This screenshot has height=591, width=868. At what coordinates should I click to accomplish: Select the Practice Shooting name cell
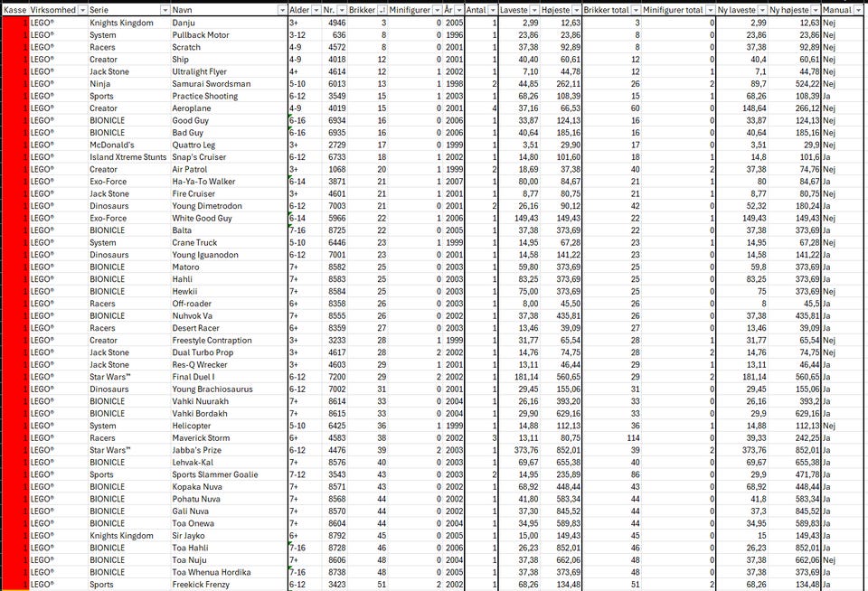click(x=229, y=96)
